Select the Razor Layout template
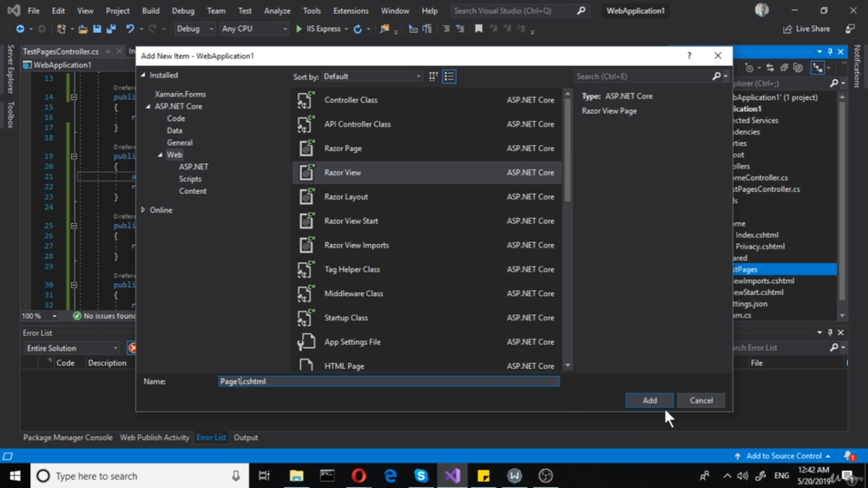 click(x=426, y=196)
